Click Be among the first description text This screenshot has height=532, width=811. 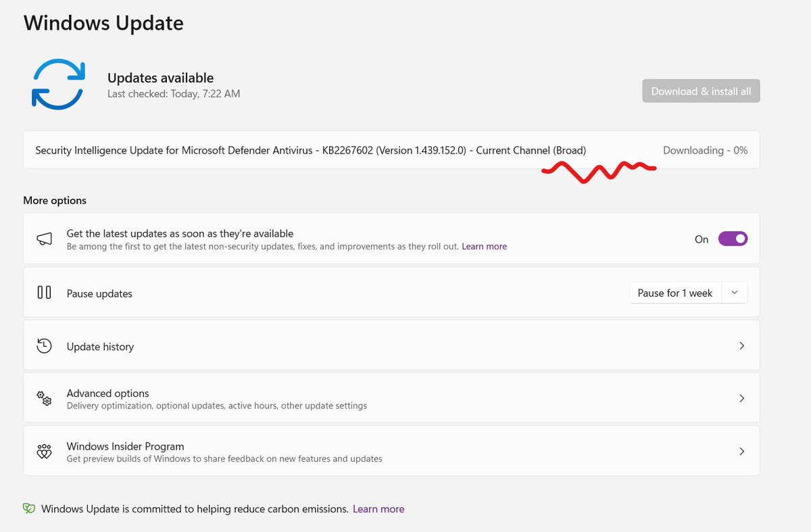coord(263,247)
